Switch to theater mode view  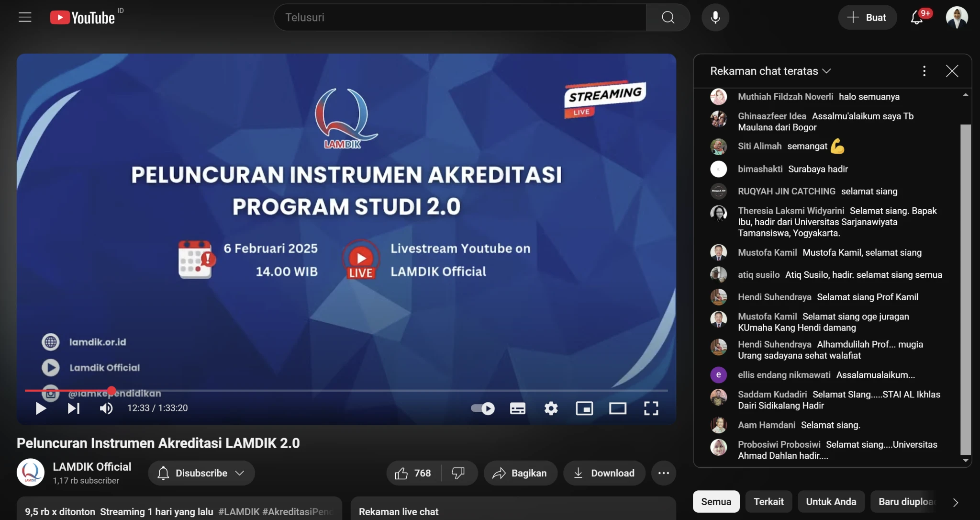click(x=617, y=408)
